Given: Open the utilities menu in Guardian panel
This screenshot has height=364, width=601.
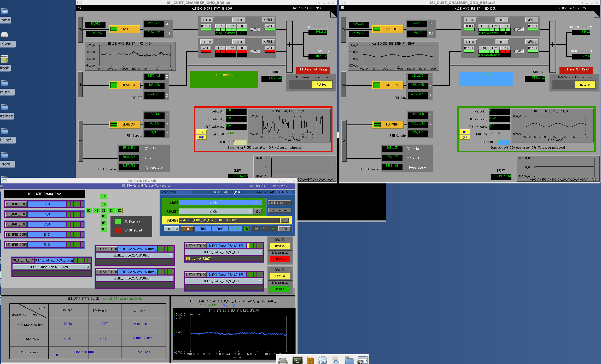Looking at the screenshot, I should (279, 203).
